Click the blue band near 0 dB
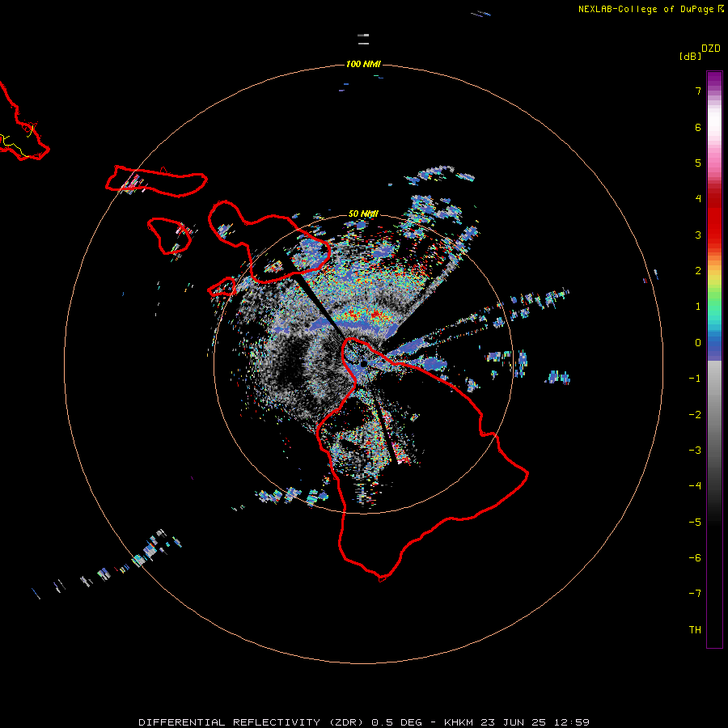The width and height of the screenshot is (728, 728). (x=714, y=346)
